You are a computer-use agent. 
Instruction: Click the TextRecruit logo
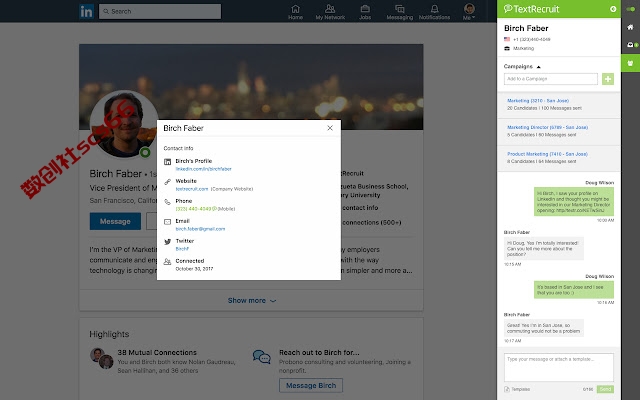531,9
